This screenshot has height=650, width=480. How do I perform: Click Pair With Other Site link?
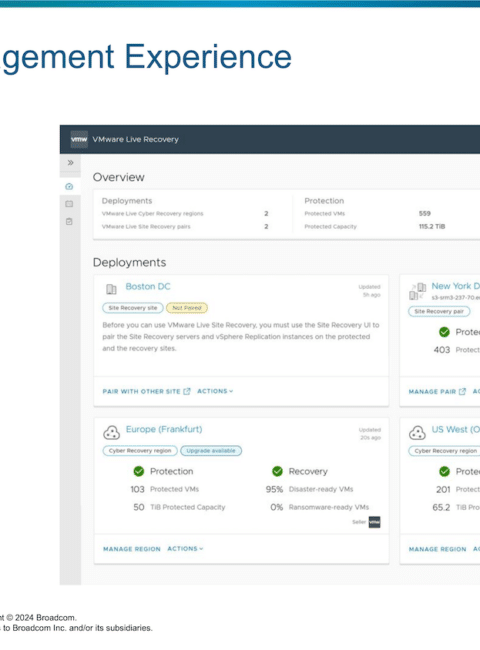point(141,391)
